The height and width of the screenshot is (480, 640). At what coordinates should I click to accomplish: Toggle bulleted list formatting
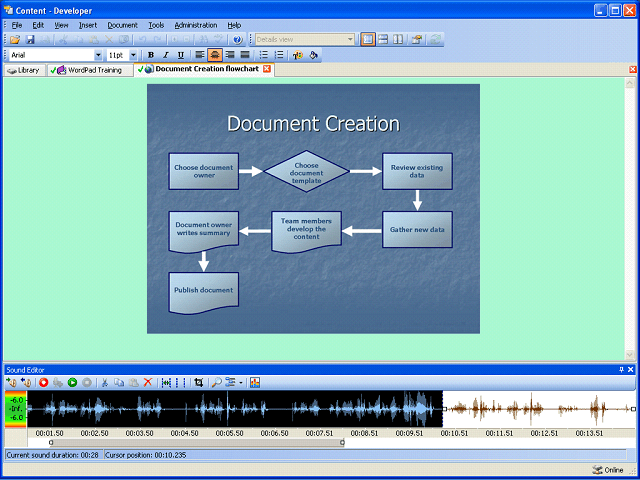[264, 55]
